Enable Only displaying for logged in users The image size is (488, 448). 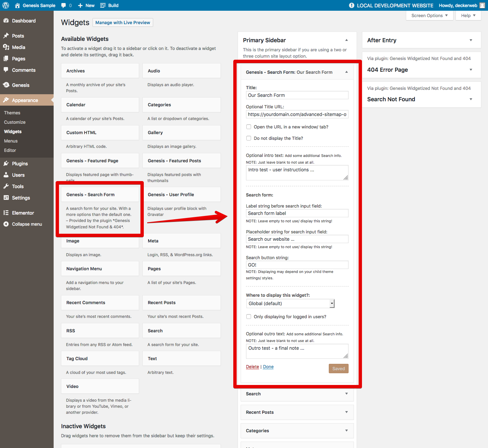pos(249,317)
